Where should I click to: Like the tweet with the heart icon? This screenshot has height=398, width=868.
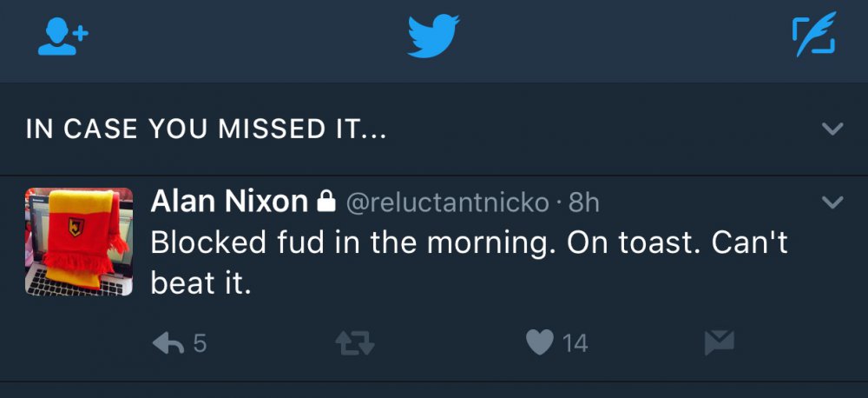(540, 343)
